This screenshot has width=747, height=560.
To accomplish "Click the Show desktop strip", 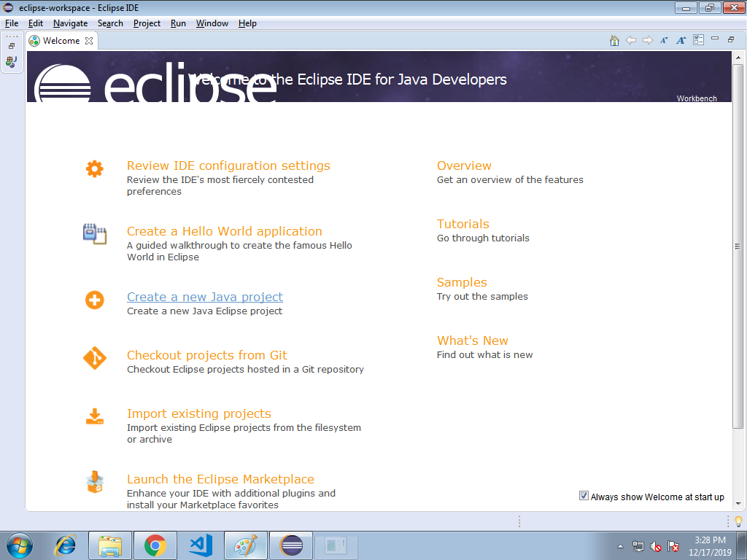I will click(x=742, y=545).
